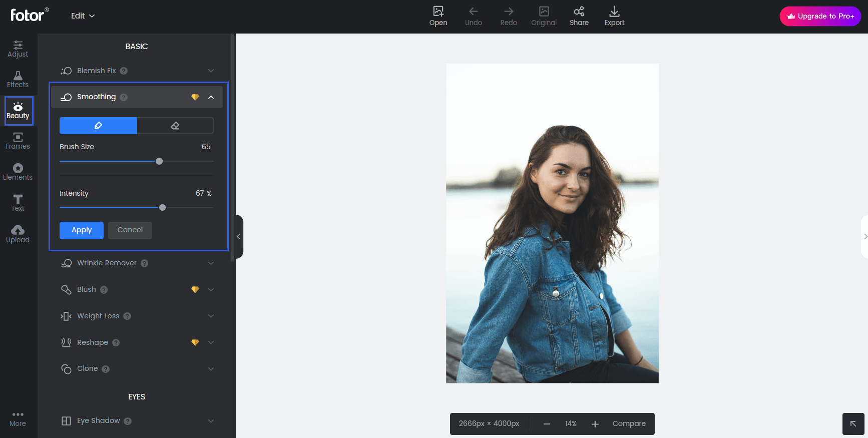Select the Beauty sidebar tab
This screenshot has width=868, height=438.
19,111
